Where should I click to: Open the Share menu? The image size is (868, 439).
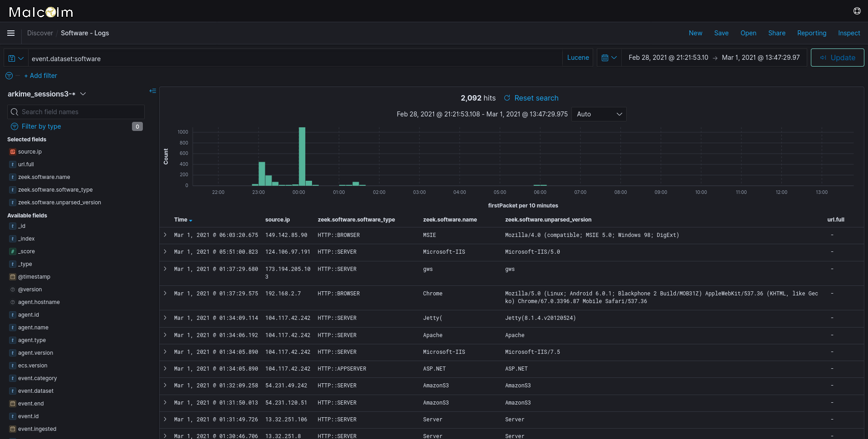pos(776,33)
